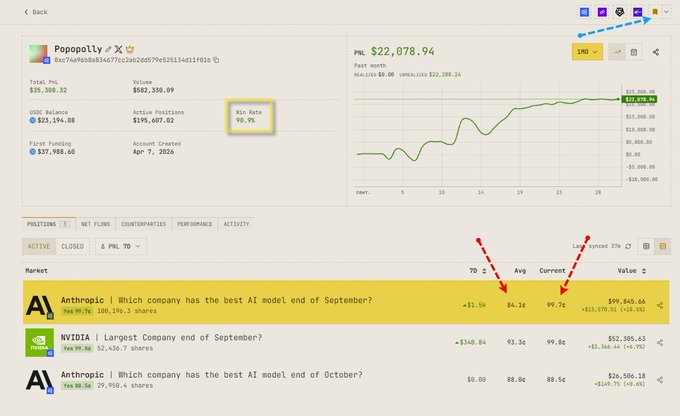Click the Active Positions value $195,607.02

pos(154,121)
